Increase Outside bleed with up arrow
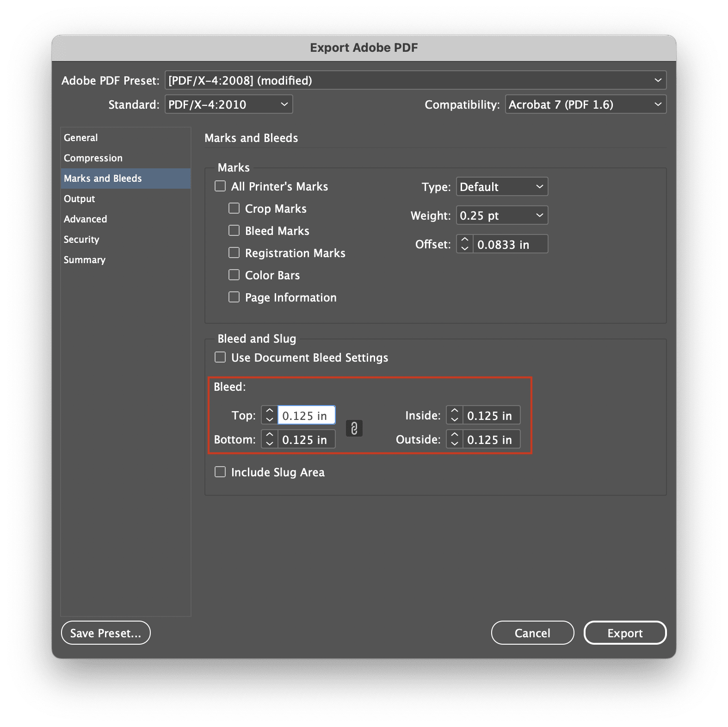Viewport: 728px width, 727px height. click(x=455, y=434)
